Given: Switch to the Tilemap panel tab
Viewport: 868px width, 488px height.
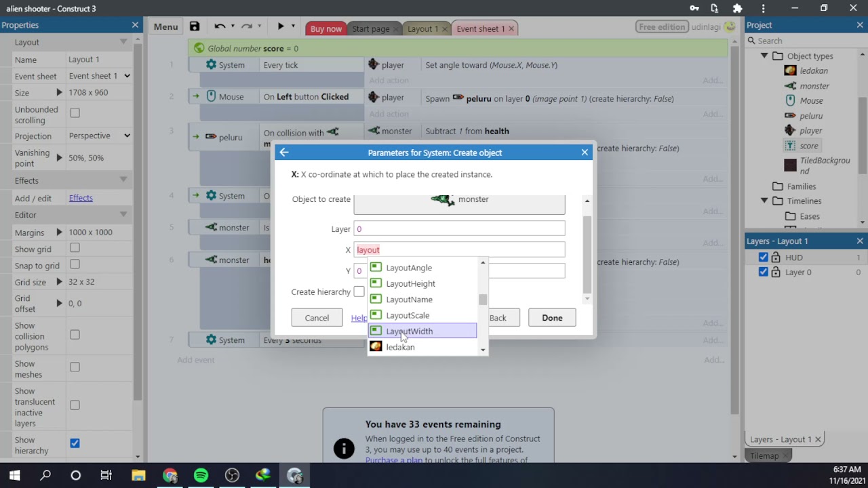Looking at the screenshot, I should coord(764,455).
